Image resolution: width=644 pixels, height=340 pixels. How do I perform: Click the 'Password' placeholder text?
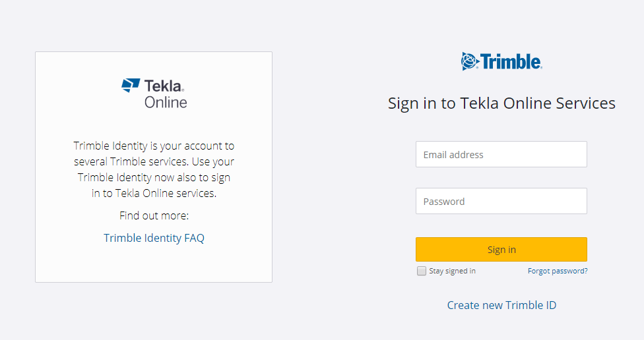(x=444, y=202)
